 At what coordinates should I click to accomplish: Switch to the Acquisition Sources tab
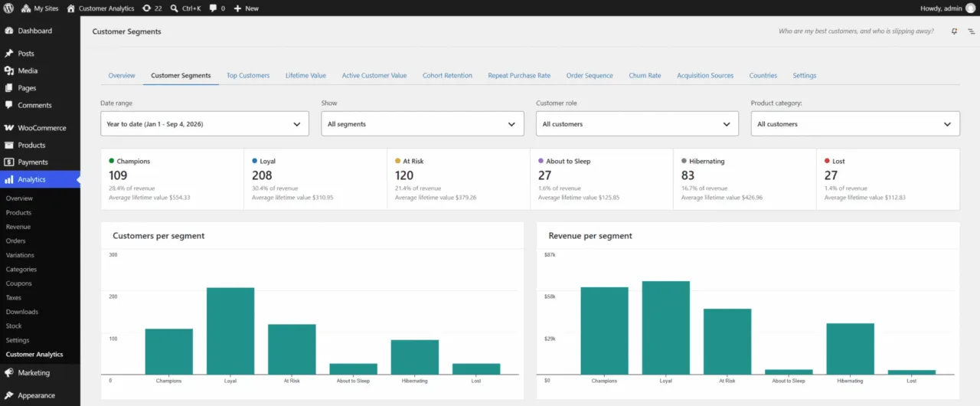(705, 75)
